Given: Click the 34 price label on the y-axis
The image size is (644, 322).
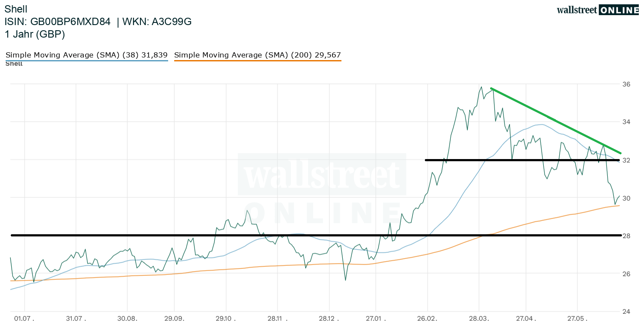Looking at the screenshot, I should (x=626, y=122).
